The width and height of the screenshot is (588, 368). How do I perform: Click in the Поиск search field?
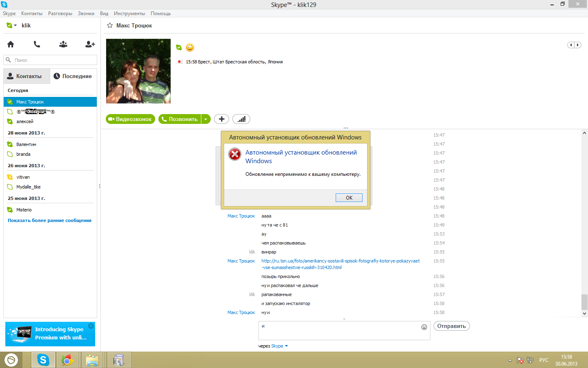pos(50,60)
